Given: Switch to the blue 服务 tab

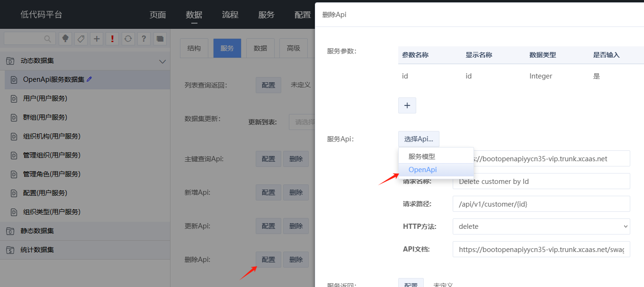Looking at the screenshot, I should tap(227, 48).
